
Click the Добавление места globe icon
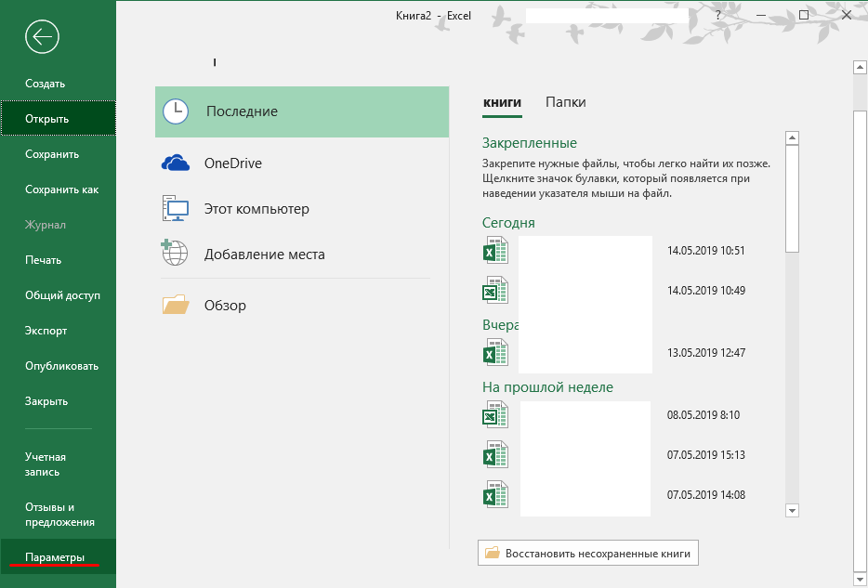176,254
